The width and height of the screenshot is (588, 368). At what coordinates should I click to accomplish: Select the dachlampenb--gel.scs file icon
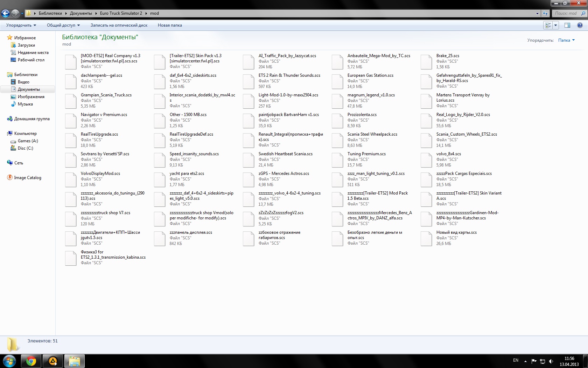click(x=71, y=81)
